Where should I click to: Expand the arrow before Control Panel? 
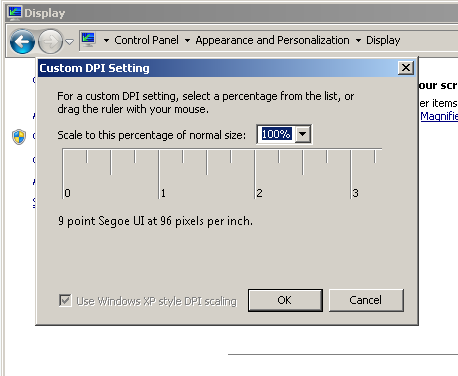(x=106, y=41)
